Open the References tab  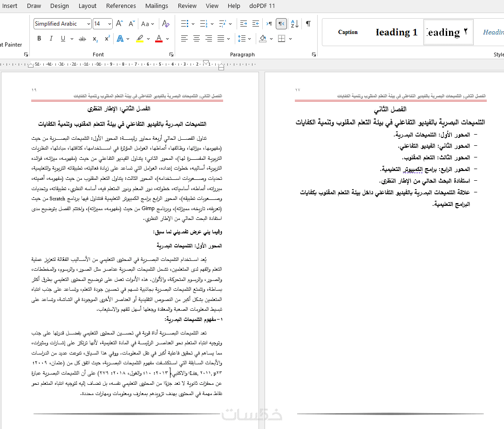click(121, 6)
